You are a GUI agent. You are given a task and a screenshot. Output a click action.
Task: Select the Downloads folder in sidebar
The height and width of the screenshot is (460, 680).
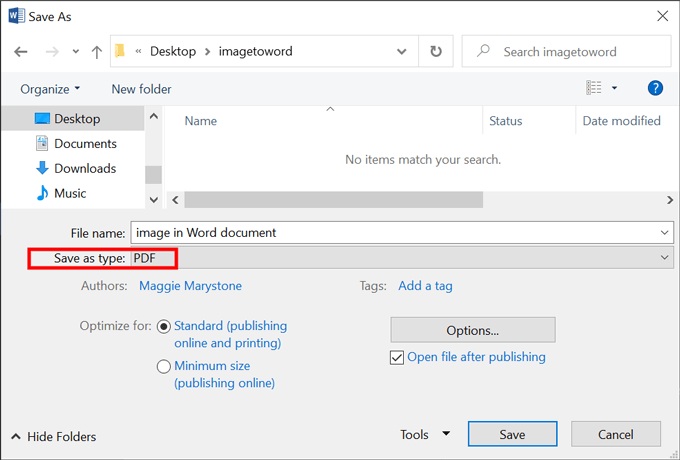pyautogui.click(x=85, y=168)
